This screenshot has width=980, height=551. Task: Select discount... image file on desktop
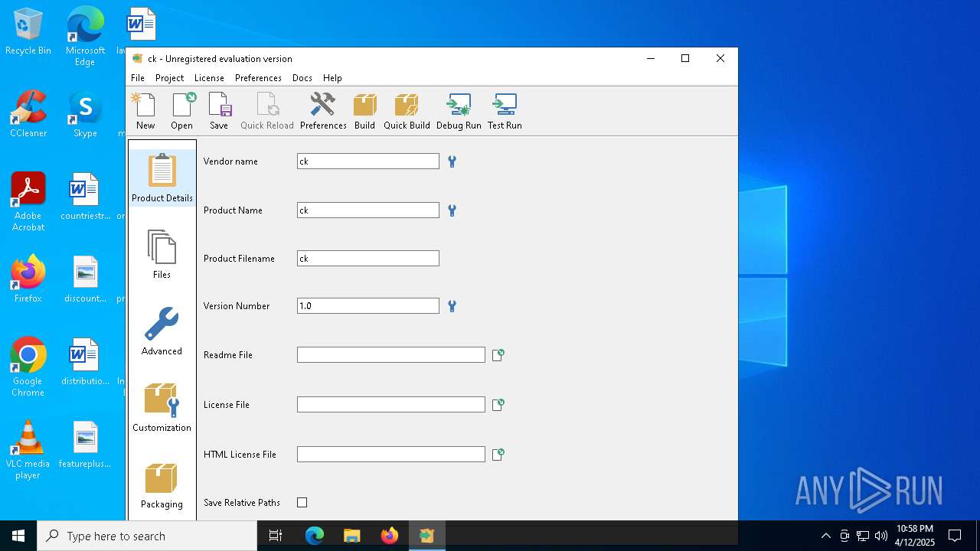85,279
